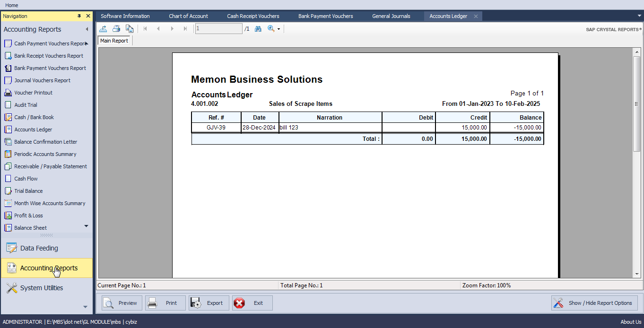Click the current page number field

pyautogui.click(x=218, y=29)
